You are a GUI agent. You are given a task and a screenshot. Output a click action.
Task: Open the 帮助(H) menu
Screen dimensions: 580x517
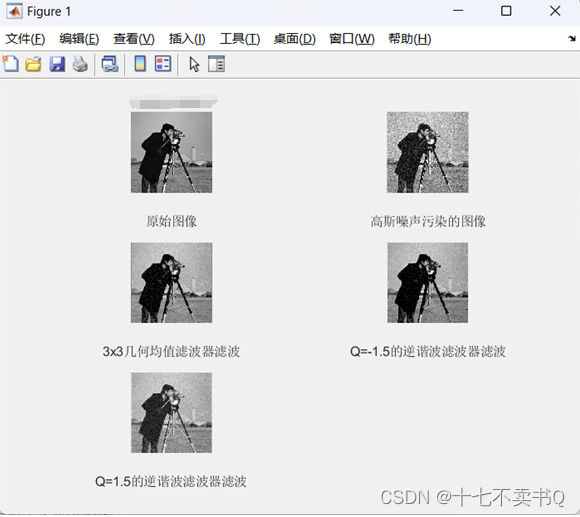tap(409, 39)
